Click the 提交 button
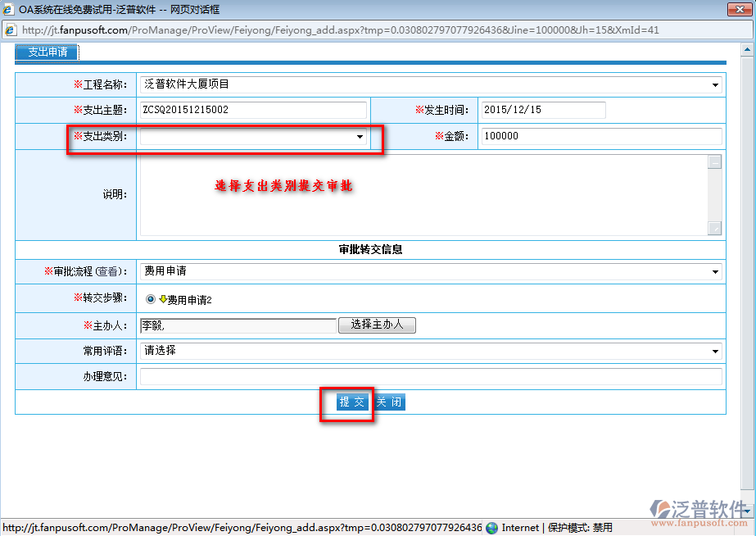Image resolution: width=756 pixels, height=536 pixels. coord(352,402)
